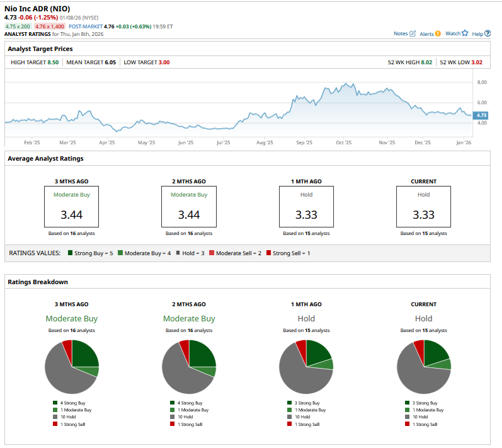
Task: Click the Sep '25 label on chart axis
Action: coord(304,143)
